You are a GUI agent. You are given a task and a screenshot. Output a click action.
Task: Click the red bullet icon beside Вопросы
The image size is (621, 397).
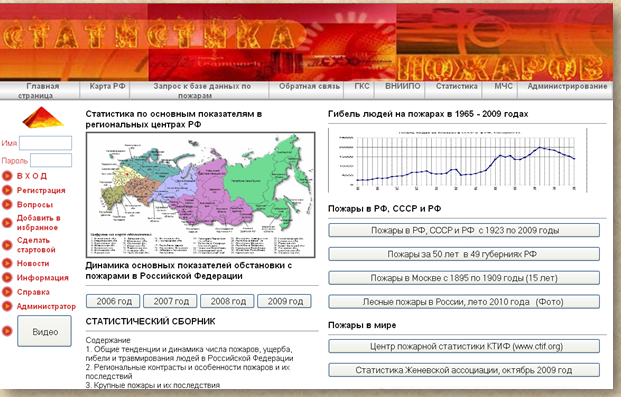[7, 204]
